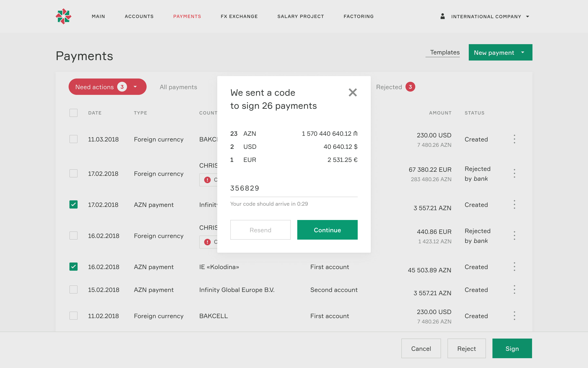Click the user profile icon
The height and width of the screenshot is (368, 588).
click(442, 16)
